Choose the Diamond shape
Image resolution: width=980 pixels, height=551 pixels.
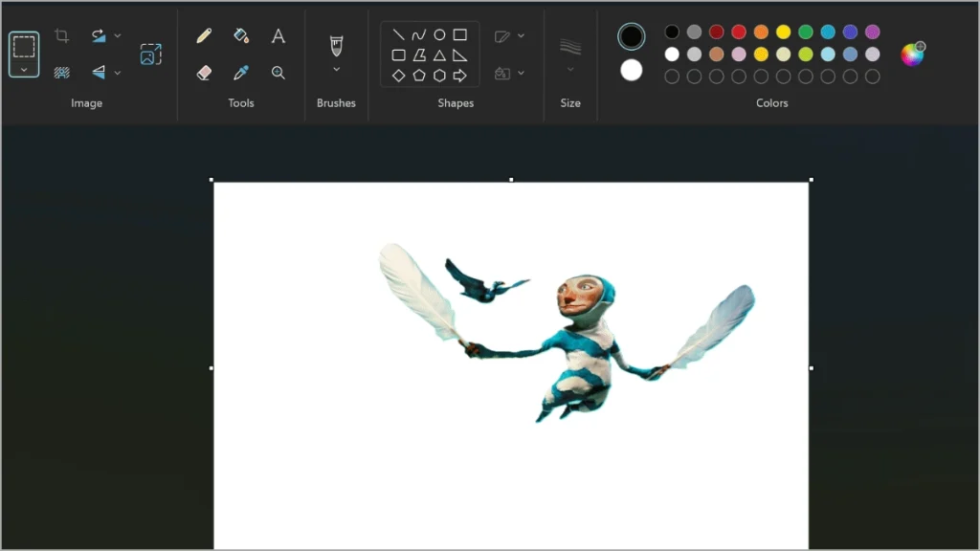(398, 76)
